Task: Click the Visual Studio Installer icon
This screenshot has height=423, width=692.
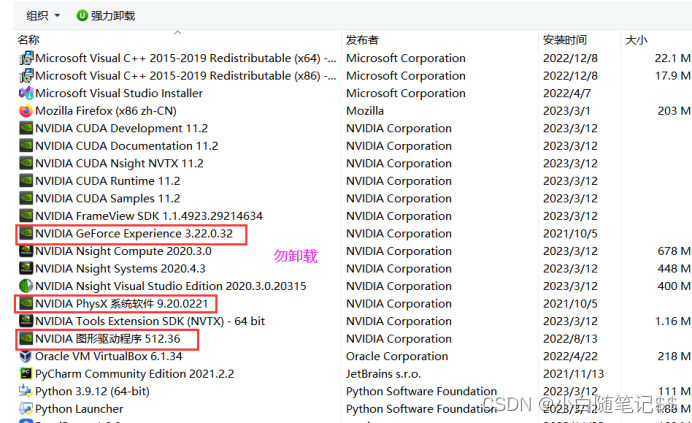Action: pyautogui.click(x=26, y=93)
